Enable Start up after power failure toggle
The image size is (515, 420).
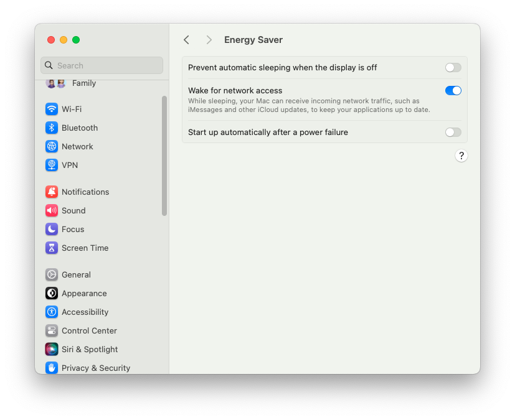[453, 133]
